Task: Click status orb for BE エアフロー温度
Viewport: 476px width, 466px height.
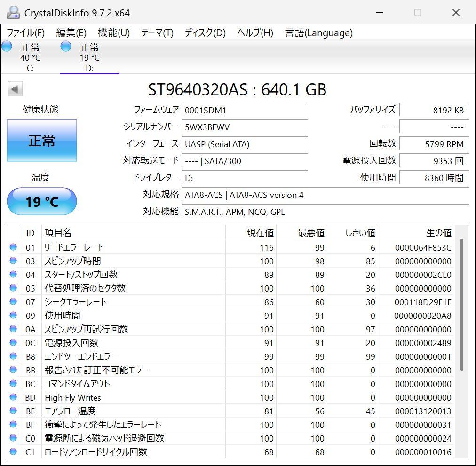Action: (x=13, y=411)
